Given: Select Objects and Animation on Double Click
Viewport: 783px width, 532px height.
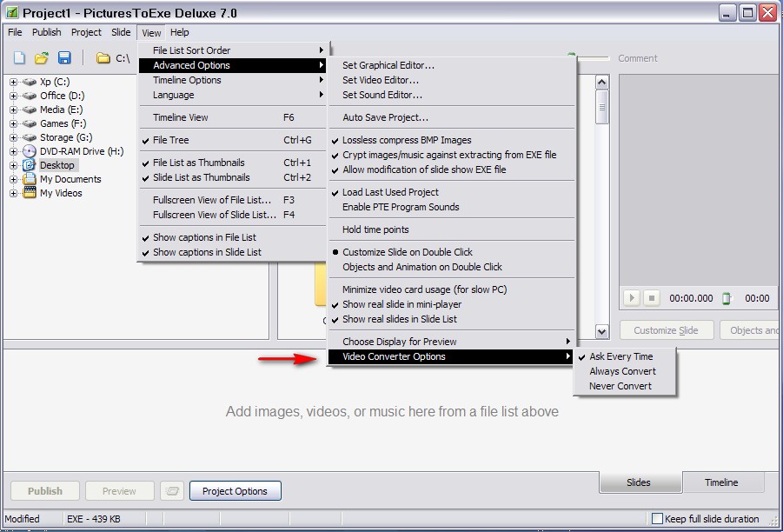Looking at the screenshot, I should [451, 267].
